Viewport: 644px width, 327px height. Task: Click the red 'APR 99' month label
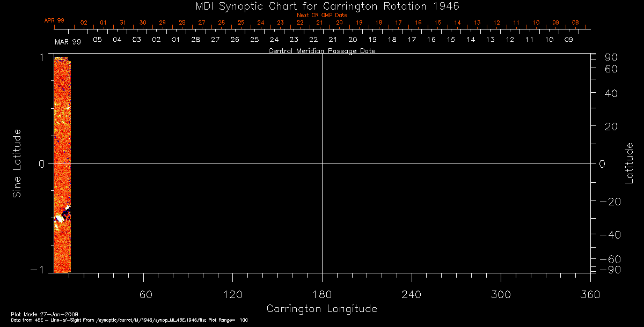(x=54, y=20)
